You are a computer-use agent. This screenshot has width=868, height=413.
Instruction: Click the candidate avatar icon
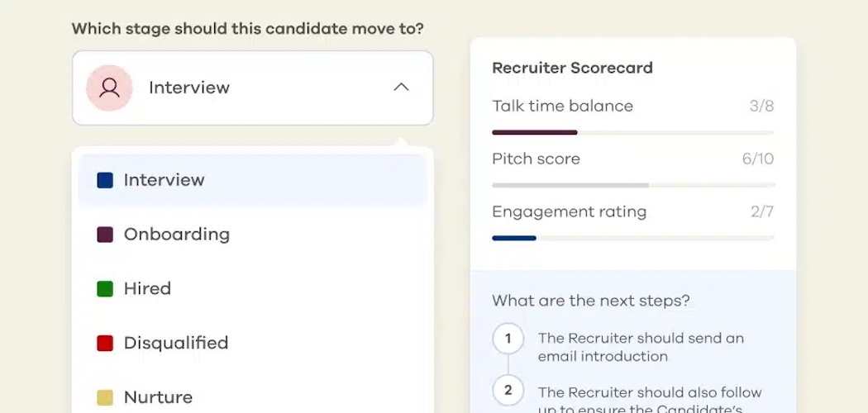tap(109, 88)
